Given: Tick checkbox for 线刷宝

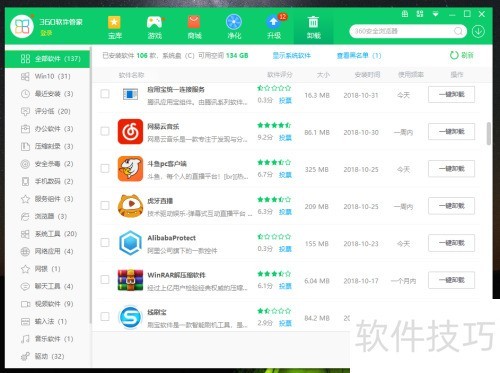Looking at the screenshot, I should [x=105, y=316].
